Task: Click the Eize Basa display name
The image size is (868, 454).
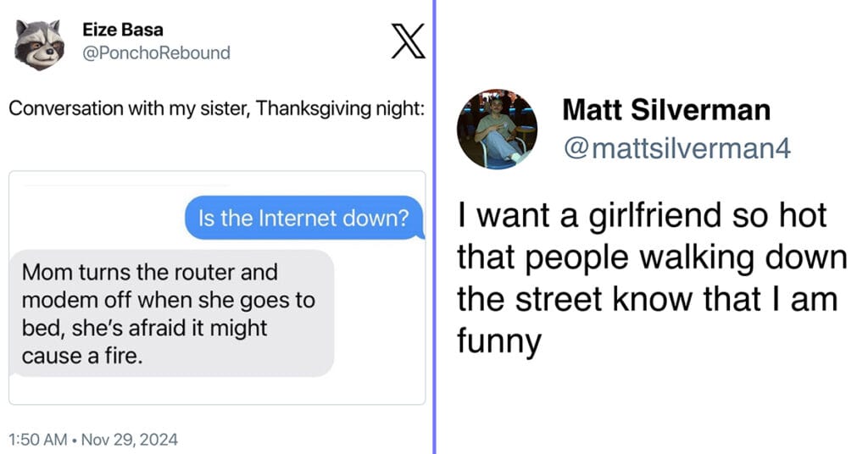Action: [x=122, y=30]
